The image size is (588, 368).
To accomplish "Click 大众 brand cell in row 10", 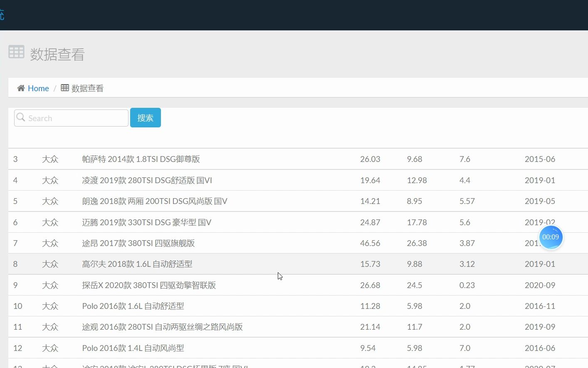I will 50,306.
